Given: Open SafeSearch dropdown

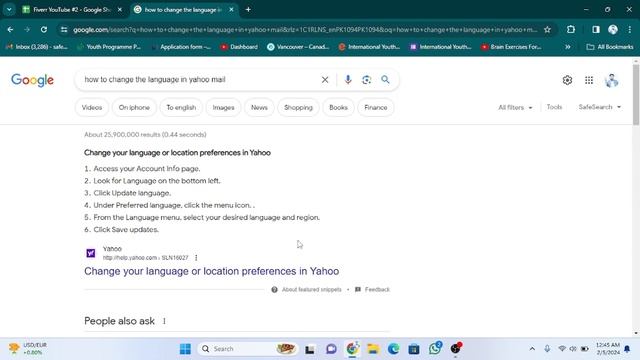Looking at the screenshot, I should click(600, 107).
